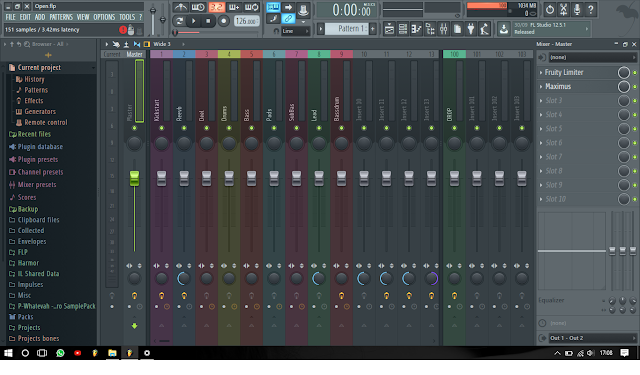The width and height of the screenshot is (640, 375).
Task: Open the OPTIONS menu
Action: pos(104,17)
